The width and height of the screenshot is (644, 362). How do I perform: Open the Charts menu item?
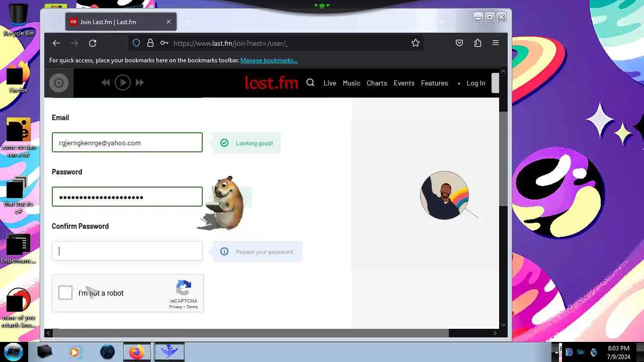coord(377,83)
